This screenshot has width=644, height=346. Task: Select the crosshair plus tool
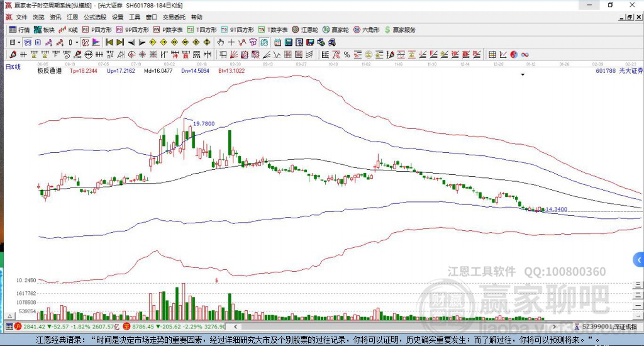click(231, 42)
